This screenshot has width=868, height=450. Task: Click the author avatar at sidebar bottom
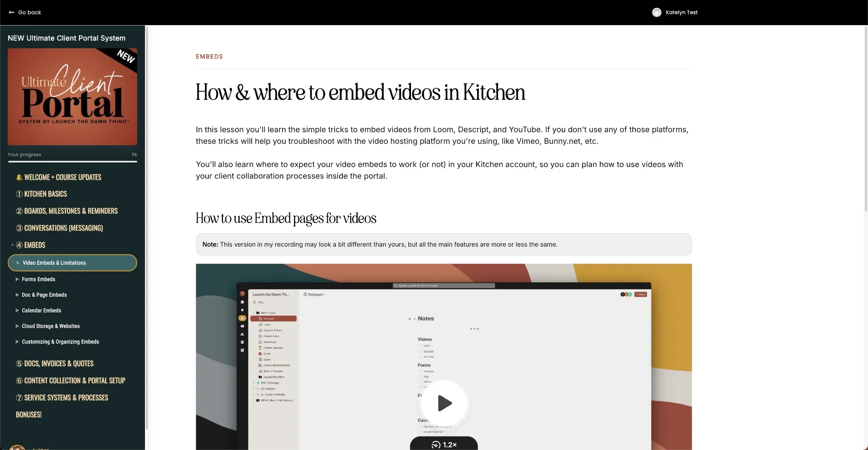pos(17,448)
